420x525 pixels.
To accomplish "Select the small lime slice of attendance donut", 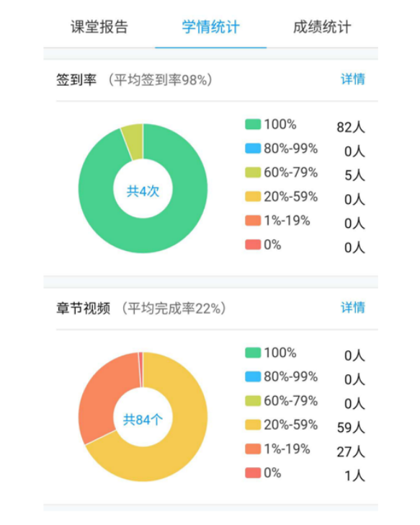I will [x=134, y=141].
